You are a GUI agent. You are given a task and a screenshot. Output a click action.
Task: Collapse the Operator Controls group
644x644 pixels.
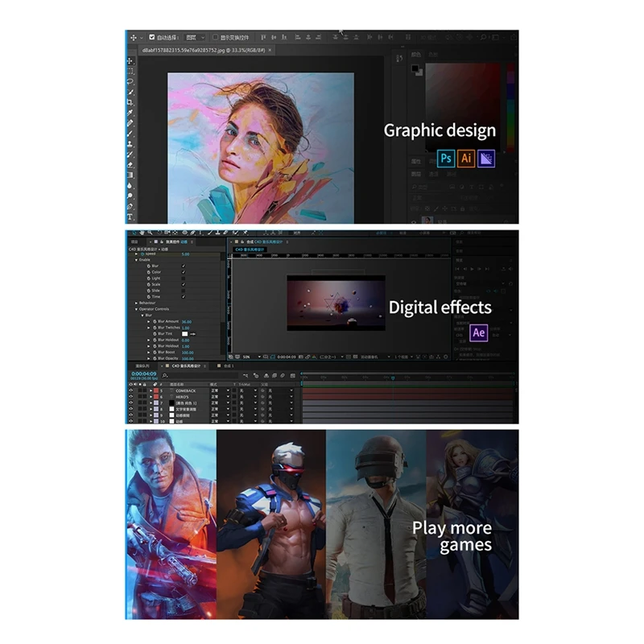(136, 309)
